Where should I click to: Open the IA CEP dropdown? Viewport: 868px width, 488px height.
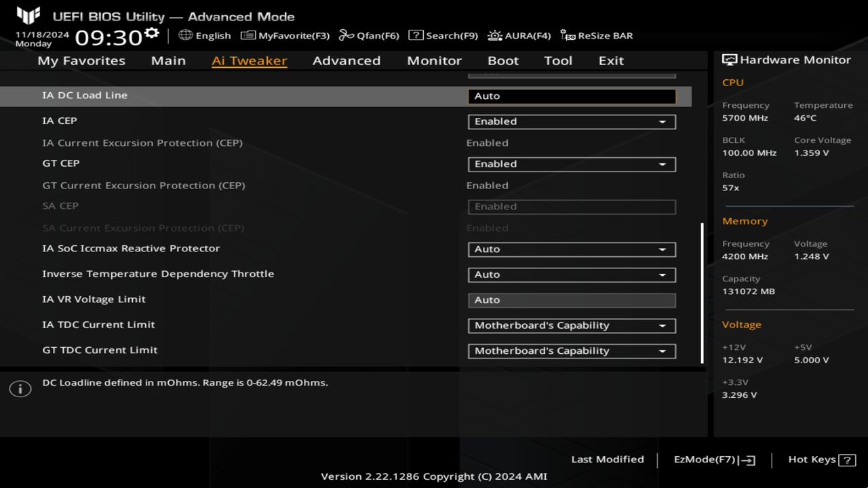(572, 122)
